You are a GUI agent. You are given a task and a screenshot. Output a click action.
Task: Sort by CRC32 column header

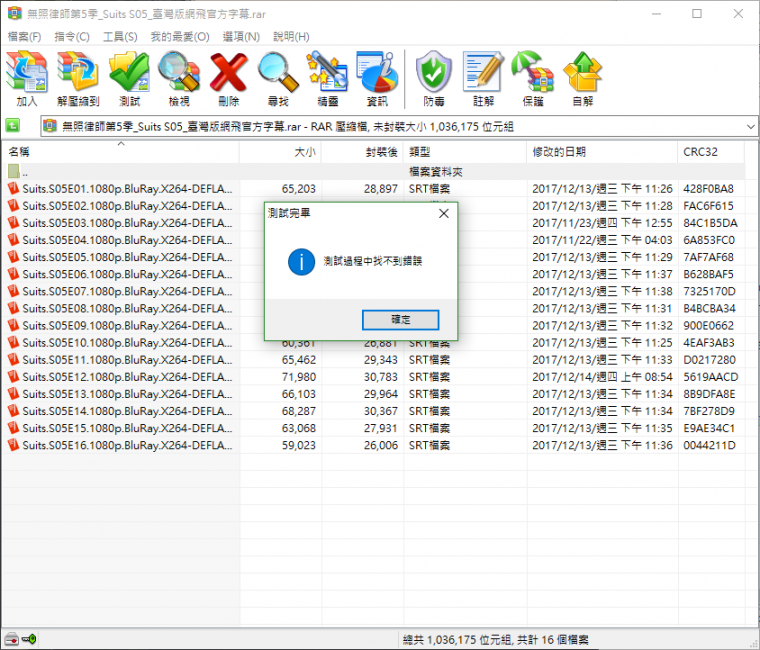coord(711,152)
